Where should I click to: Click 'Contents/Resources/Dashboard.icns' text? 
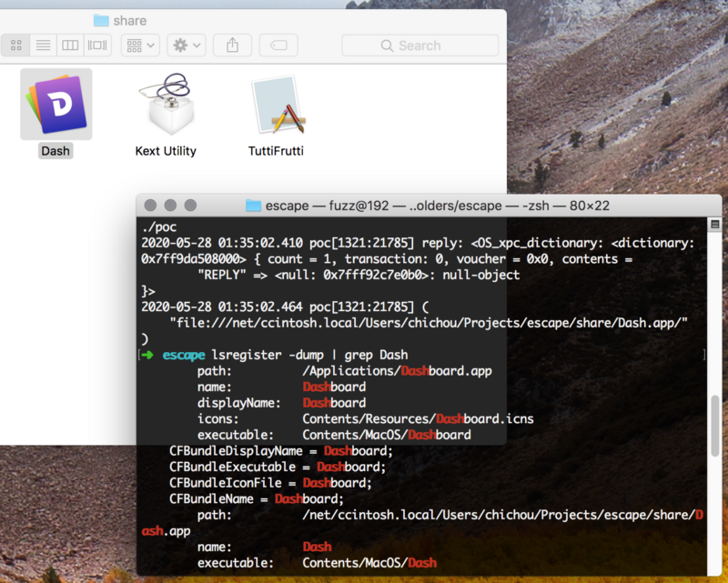[x=418, y=419]
